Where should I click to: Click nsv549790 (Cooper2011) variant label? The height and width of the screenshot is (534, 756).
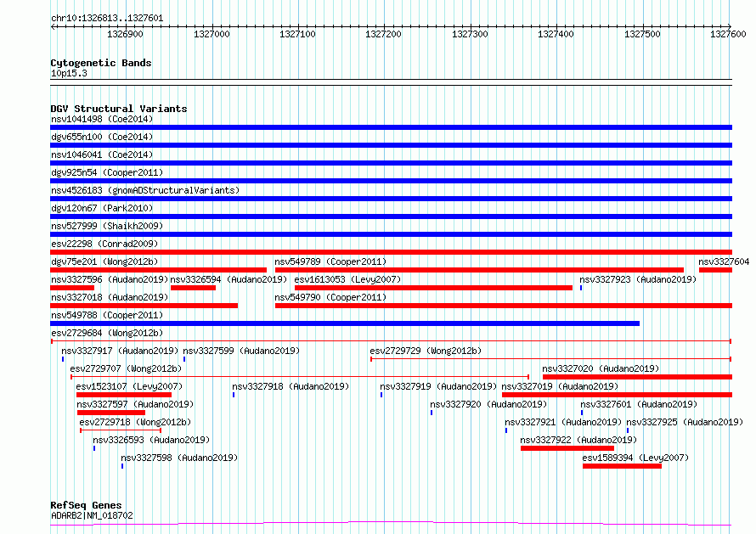coord(330,297)
